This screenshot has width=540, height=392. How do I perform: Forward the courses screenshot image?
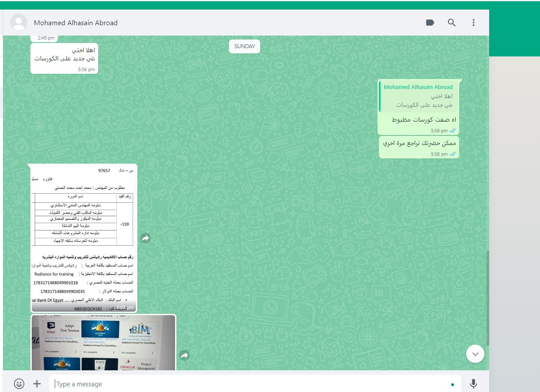185,356
